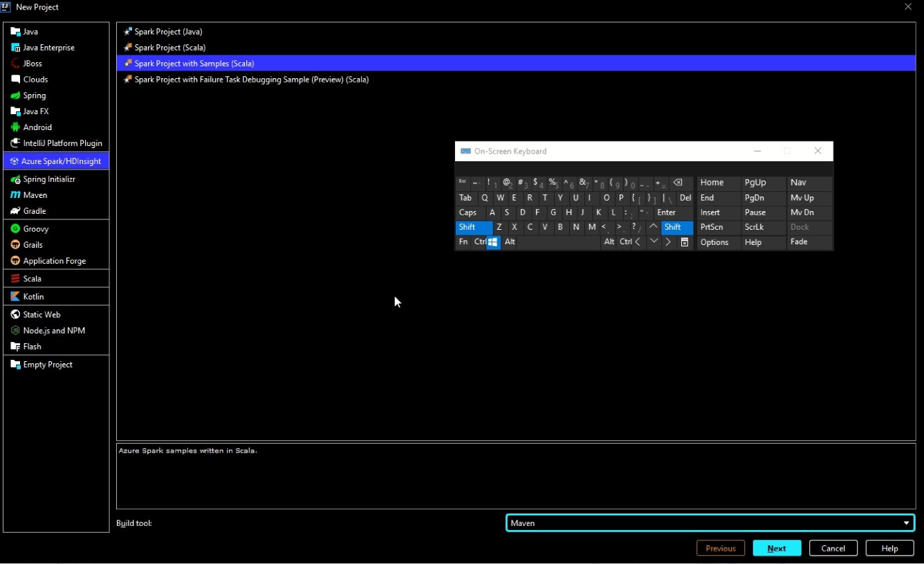Click Fade key on On-Screen Keyboard

pyautogui.click(x=809, y=242)
